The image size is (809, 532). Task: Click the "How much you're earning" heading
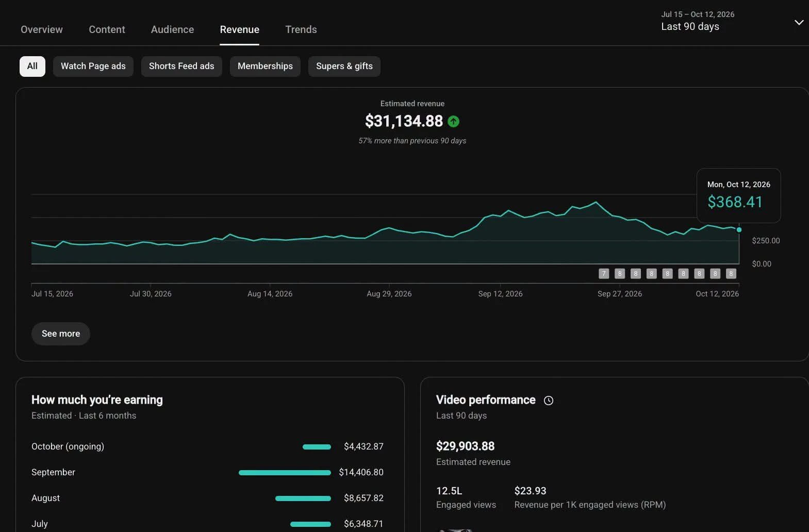click(97, 400)
